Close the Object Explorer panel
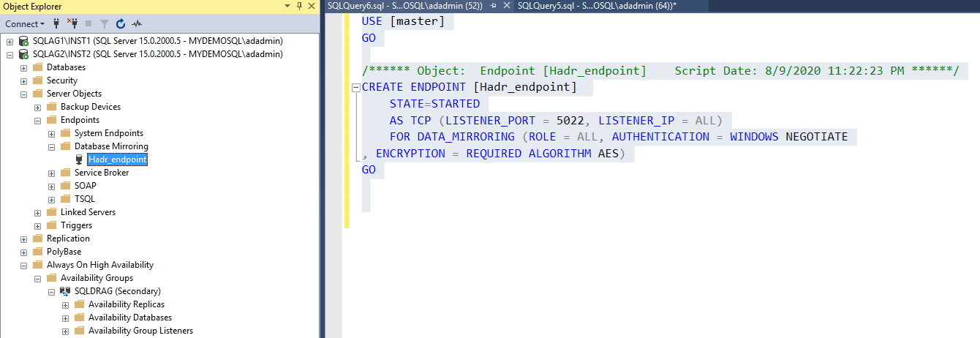Image resolution: width=980 pixels, height=338 pixels. tap(312, 6)
